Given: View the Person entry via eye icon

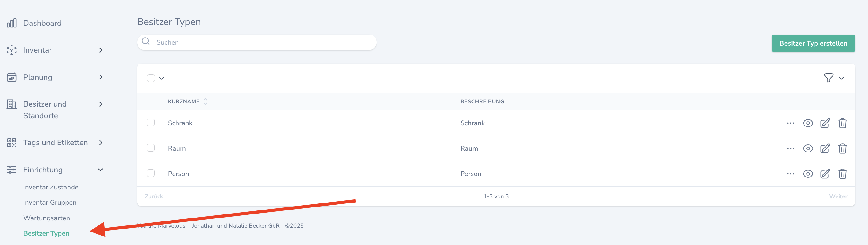Looking at the screenshot, I should [808, 174].
